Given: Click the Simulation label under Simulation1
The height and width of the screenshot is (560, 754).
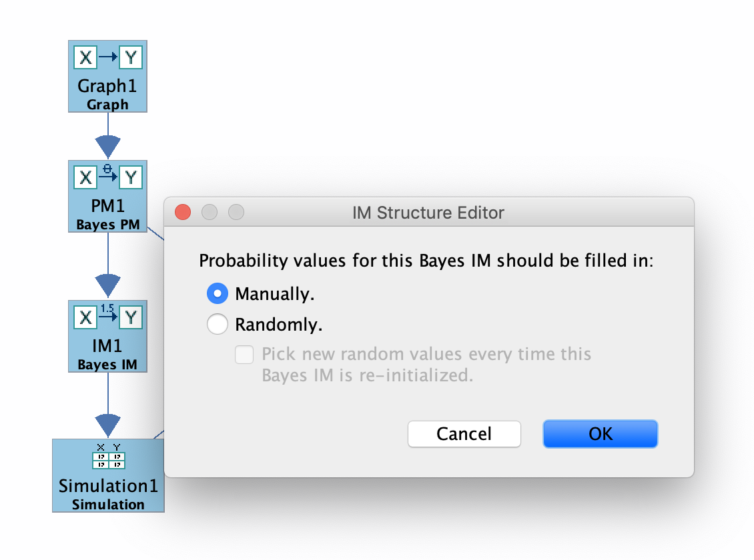Looking at the screenshot, I should coord(107,504).
